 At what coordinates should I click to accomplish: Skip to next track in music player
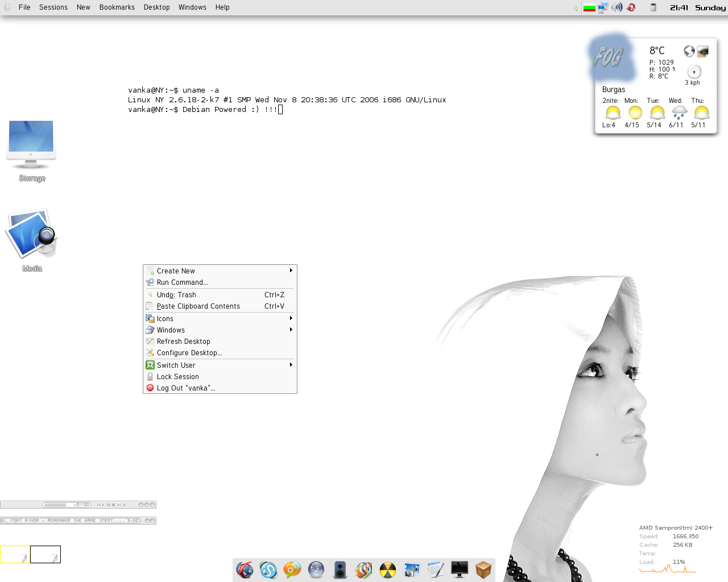pos(119,505)
